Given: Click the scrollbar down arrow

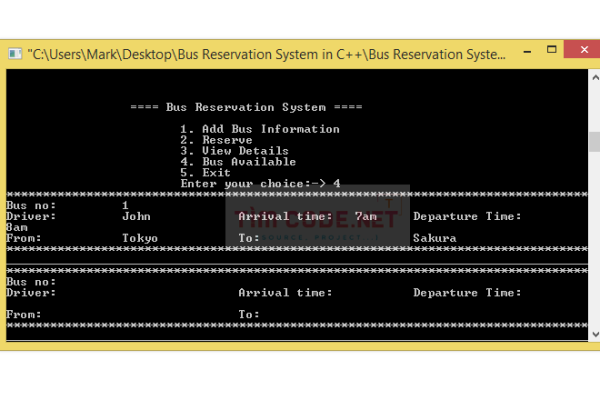Looking at the screenshot, I should (595, 334).
